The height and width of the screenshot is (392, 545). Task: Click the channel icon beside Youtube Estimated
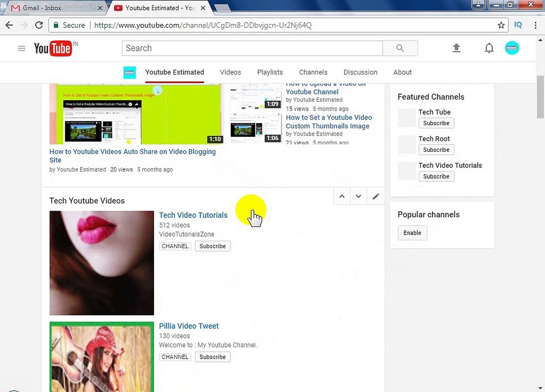130,72
